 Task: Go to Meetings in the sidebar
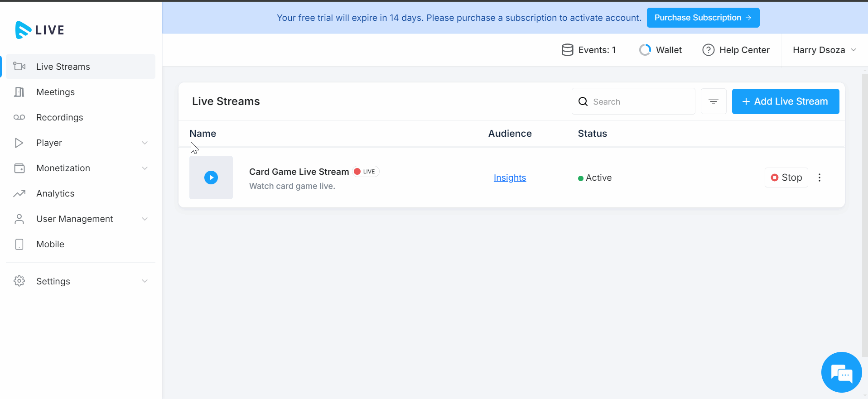click(x=55, y=92)
